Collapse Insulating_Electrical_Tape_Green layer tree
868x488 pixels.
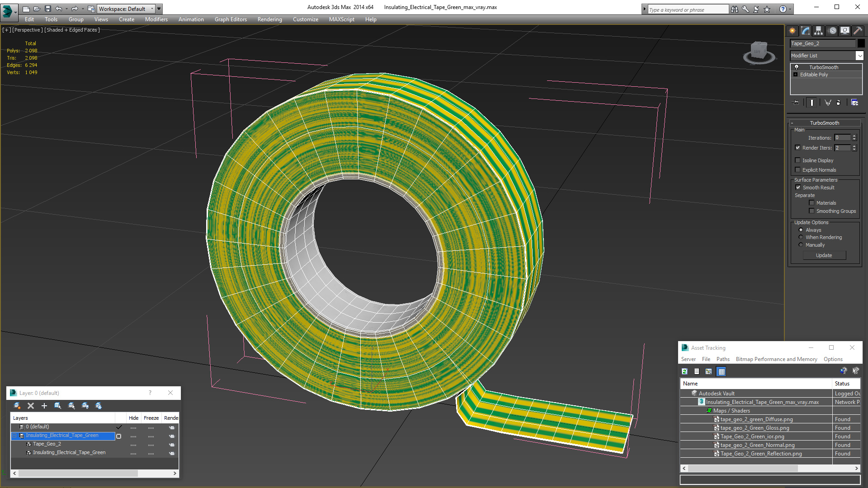point(14,436)
